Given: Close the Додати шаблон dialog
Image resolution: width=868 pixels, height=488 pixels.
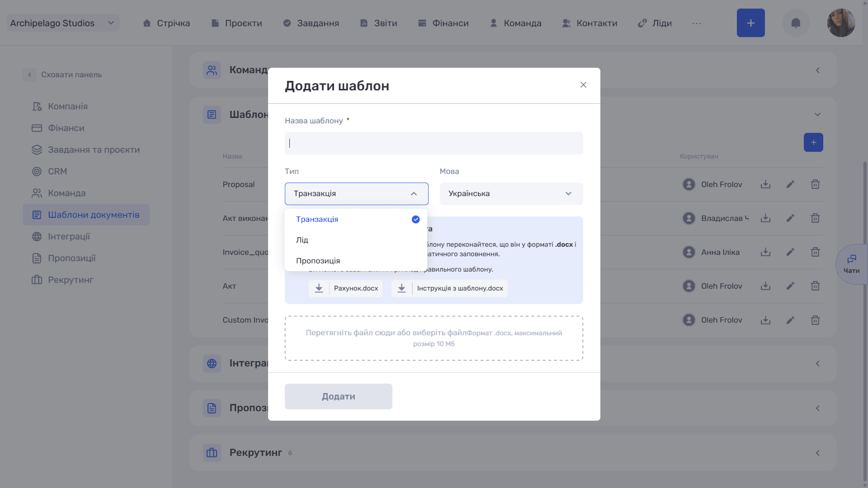Looking at the screenshot, I should (583, 85).
